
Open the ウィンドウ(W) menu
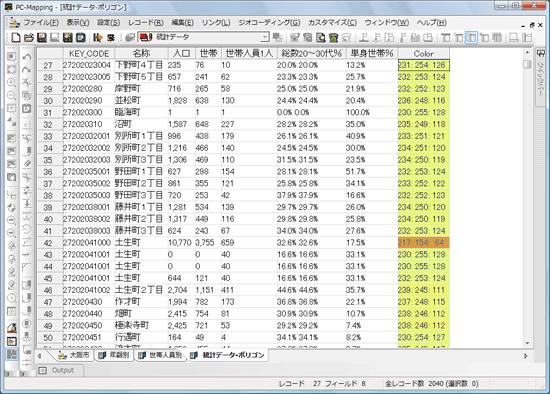(387, 23)
